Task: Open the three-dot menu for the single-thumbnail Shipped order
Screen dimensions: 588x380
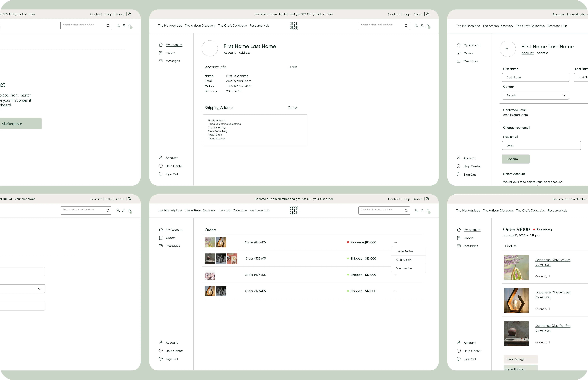Action: tap(395, 275)
